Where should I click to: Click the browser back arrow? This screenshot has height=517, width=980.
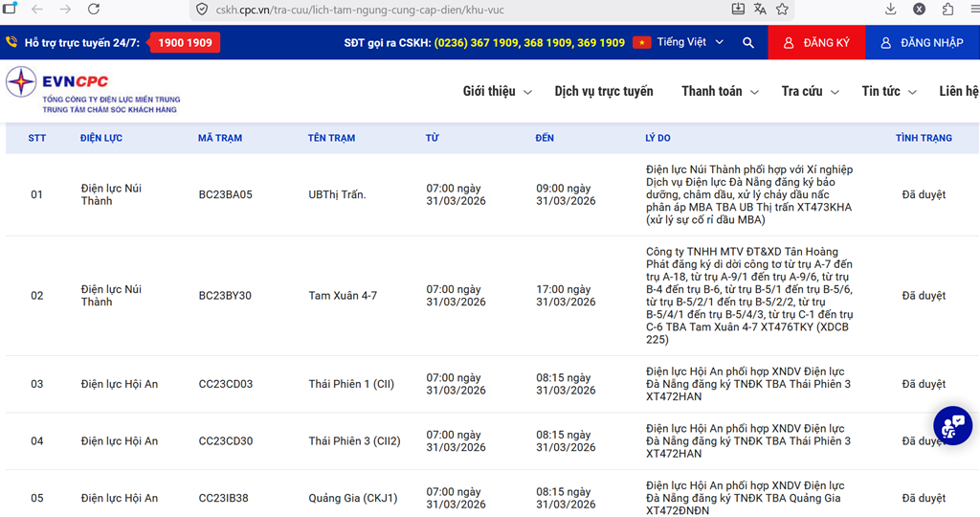pos(36,10)
